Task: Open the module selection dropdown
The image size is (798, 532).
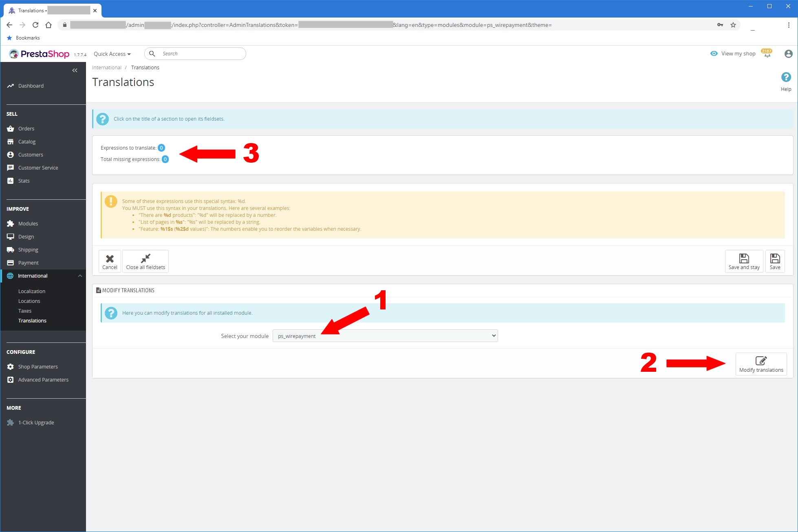Action: click(385, 336)
